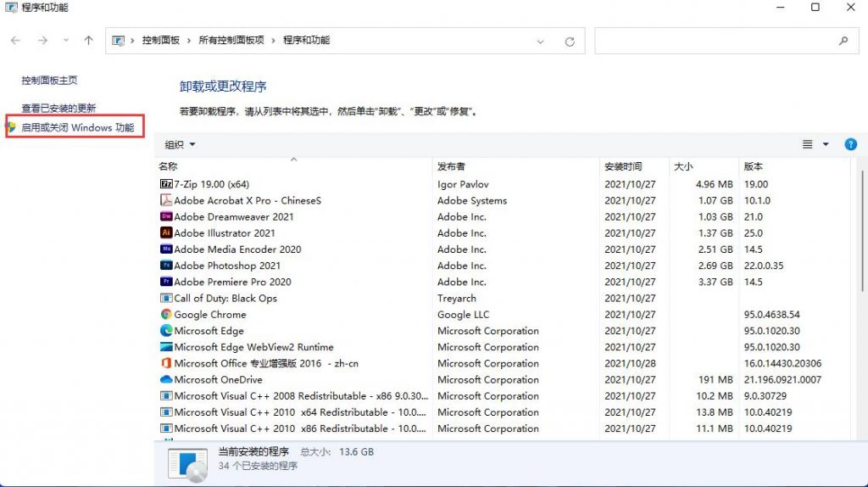Click the installed programs summary thumbnail
This screenshot has width=868, height=487.
pos(187,464)
